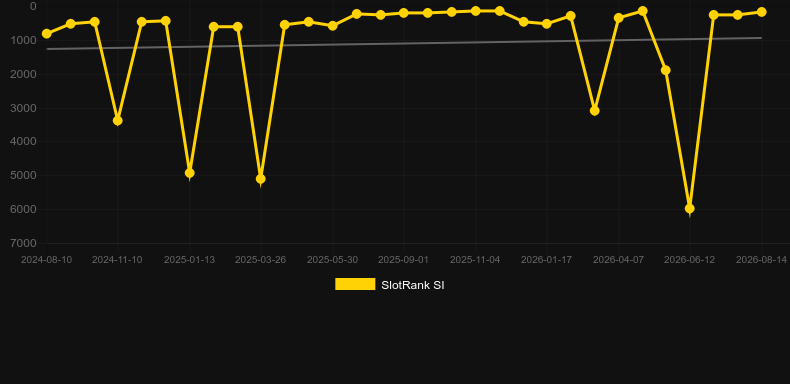Screen dimensions: 790x384
Task: Click the 3000 y-axis label
Action: click(x=24, y=108)
